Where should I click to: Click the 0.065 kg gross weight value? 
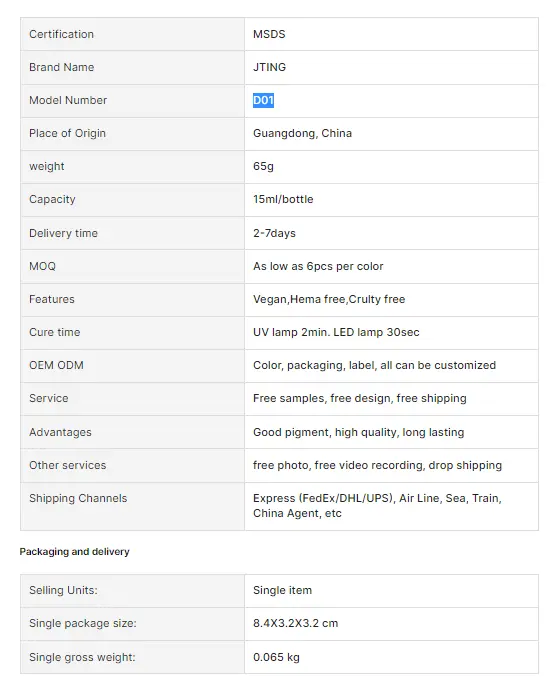coord(276,657)
